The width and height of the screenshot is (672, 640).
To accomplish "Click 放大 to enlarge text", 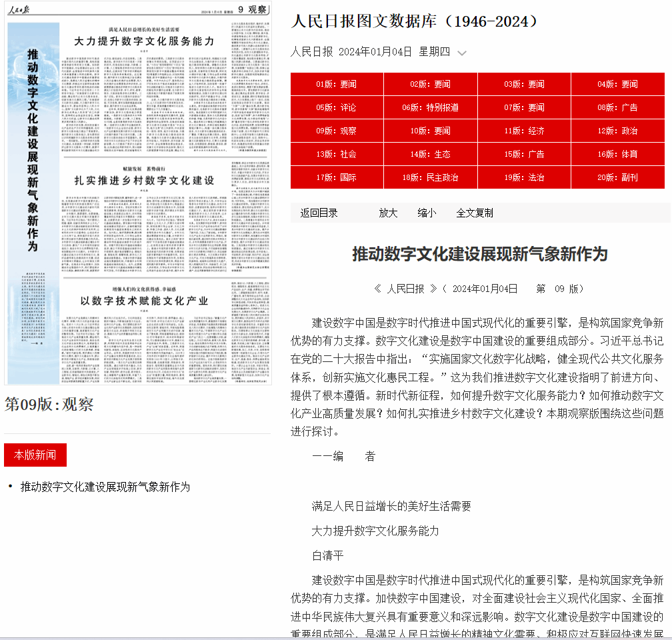I will click(x=388, y=213).
